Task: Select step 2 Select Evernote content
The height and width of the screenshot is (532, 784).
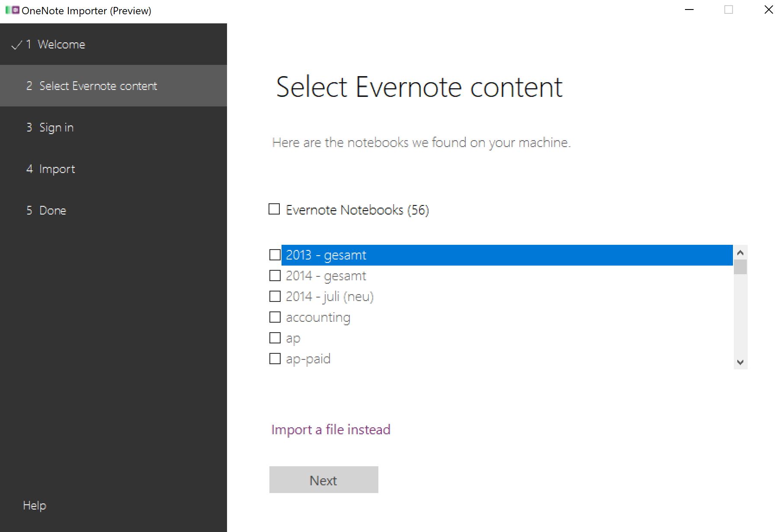Action: click(x=113, y=86)
